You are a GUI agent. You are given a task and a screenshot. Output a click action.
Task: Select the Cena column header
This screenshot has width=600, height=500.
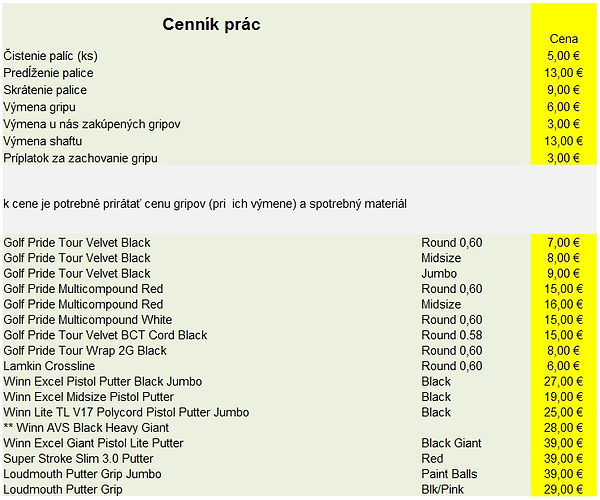click(564, 39)
